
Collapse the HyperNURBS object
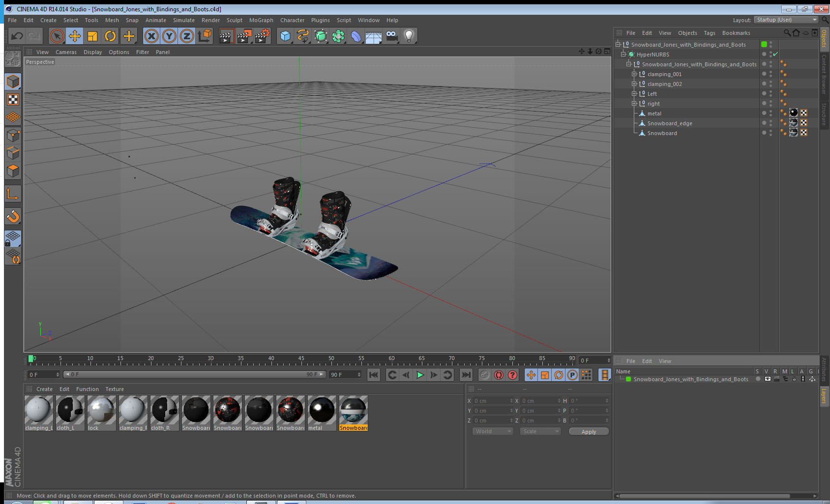(x=623, y=55)
